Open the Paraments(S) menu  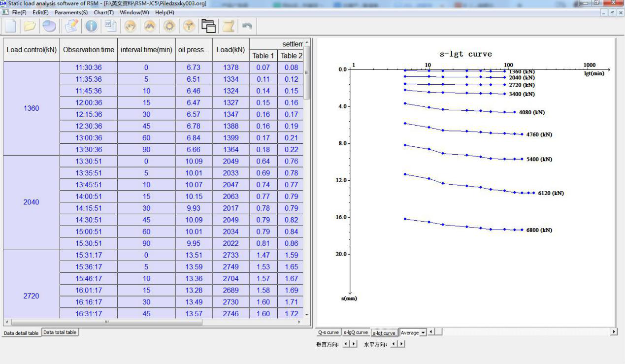[x=71, y=12]
